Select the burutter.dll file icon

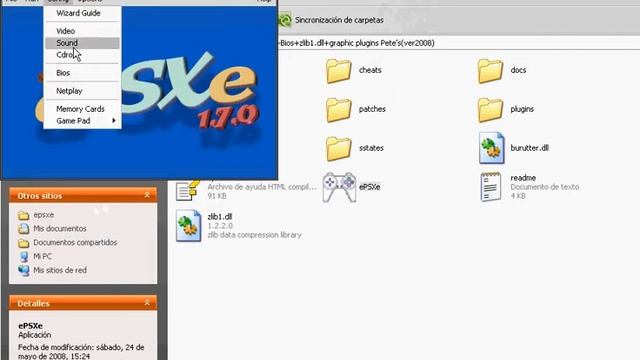(x=491, y=148)
